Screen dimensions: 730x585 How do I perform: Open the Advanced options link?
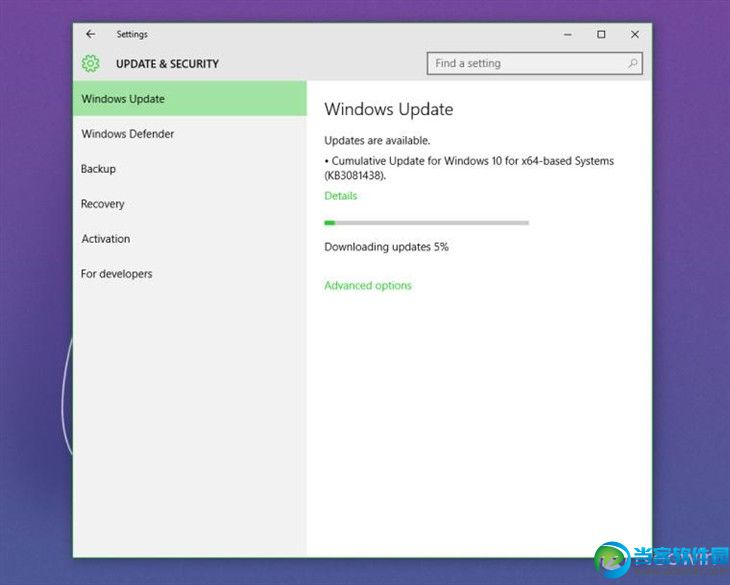point(368,285)
